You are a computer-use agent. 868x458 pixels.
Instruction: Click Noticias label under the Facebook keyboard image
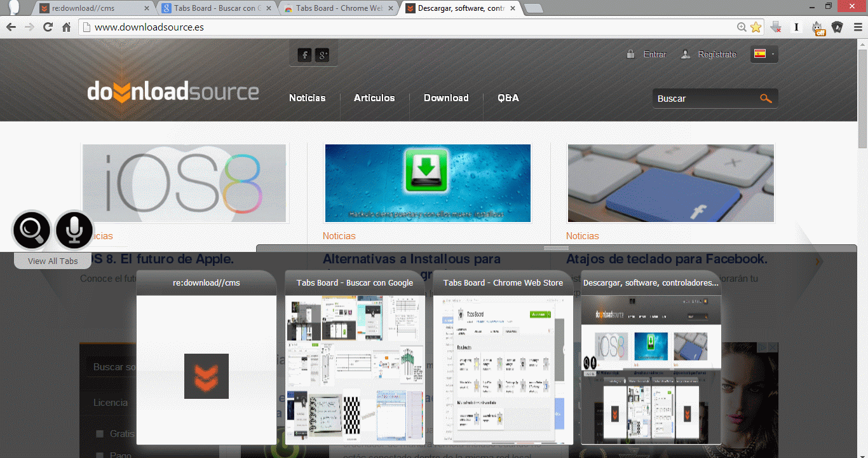583,236
